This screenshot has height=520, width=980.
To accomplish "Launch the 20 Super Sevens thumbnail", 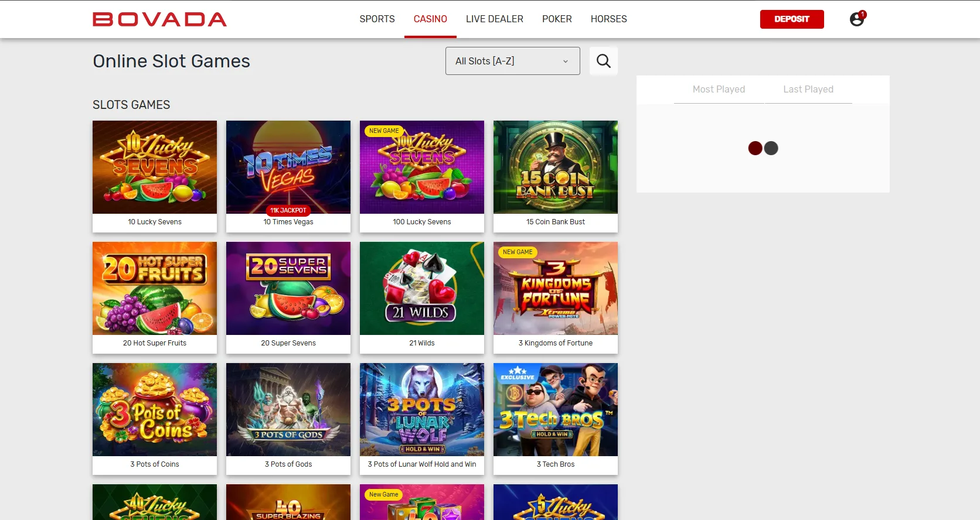I will (288, 288).
